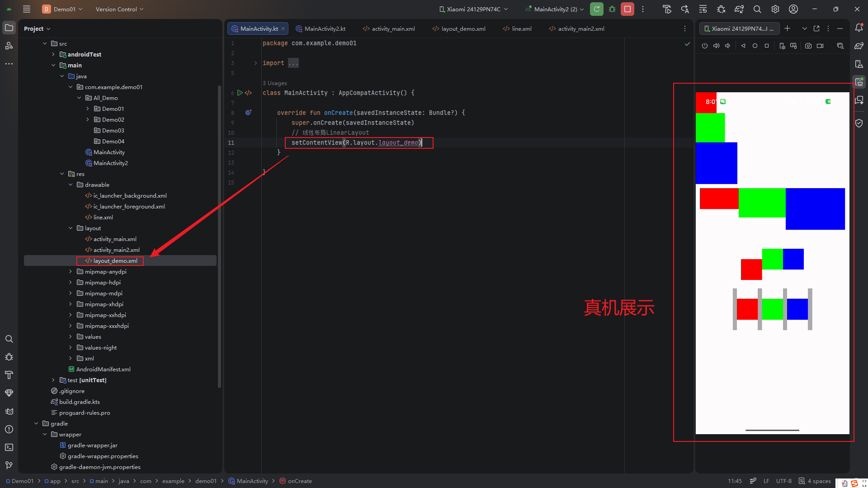The image size is (868, 488).
Task: Open Xiaomi 24129PN74C device selector dropdown
Action: click(473, 9)
